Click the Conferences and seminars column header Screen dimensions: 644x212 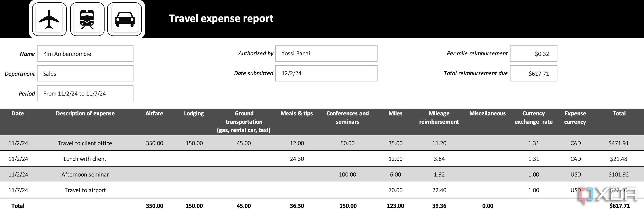tap(348, 117)
